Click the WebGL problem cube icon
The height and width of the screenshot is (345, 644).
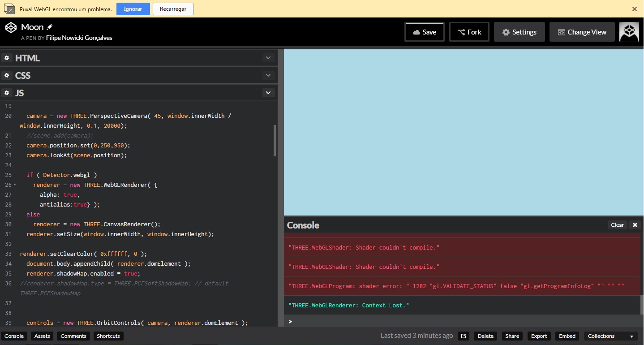tap(10, 9)
